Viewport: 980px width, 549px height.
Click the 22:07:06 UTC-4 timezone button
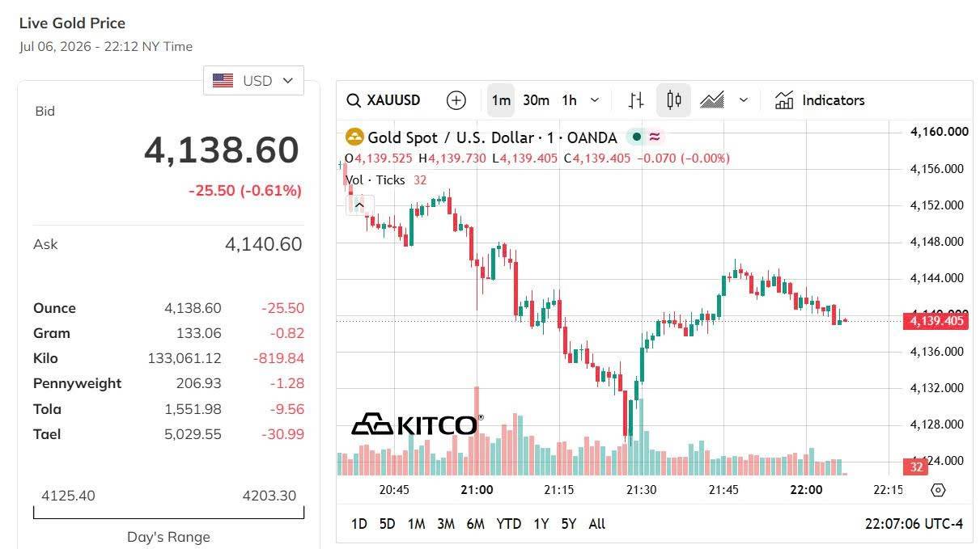914,524
